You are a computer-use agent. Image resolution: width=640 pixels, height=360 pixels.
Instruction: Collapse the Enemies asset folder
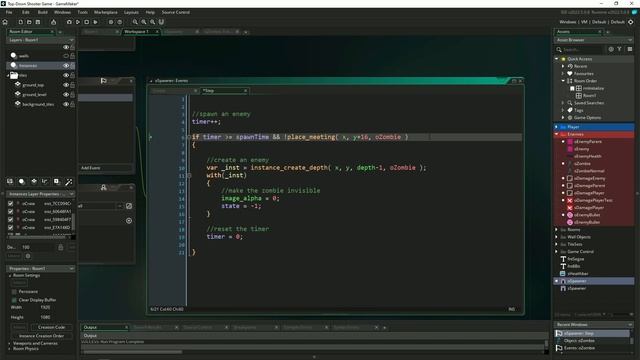click(x=557, y=134)
